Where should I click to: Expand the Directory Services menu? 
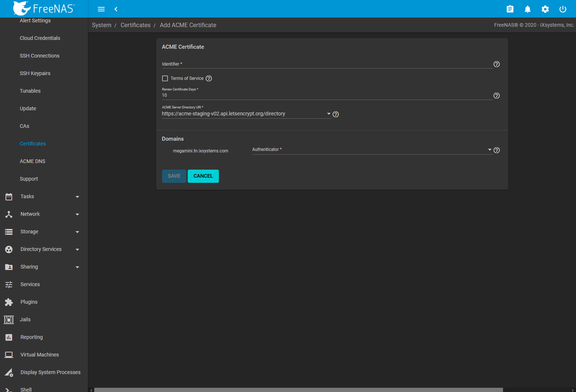(x=77, y=249)
